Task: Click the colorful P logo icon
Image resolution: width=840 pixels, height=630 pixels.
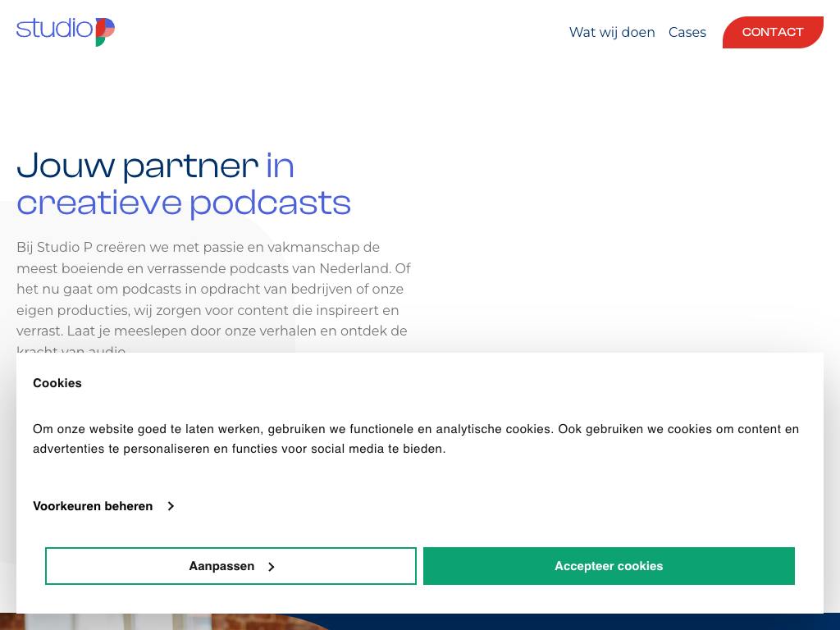Action: (x=105, y=31)
